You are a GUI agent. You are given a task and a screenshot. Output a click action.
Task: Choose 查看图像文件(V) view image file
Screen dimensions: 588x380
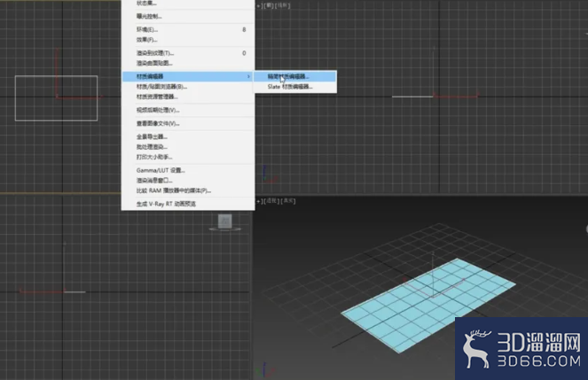click(188, 123)
